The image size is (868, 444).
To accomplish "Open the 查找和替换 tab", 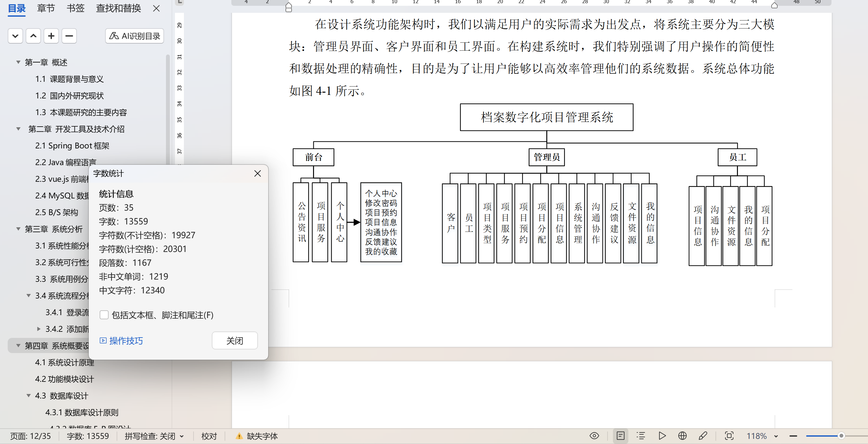I will tap(118, 8).
